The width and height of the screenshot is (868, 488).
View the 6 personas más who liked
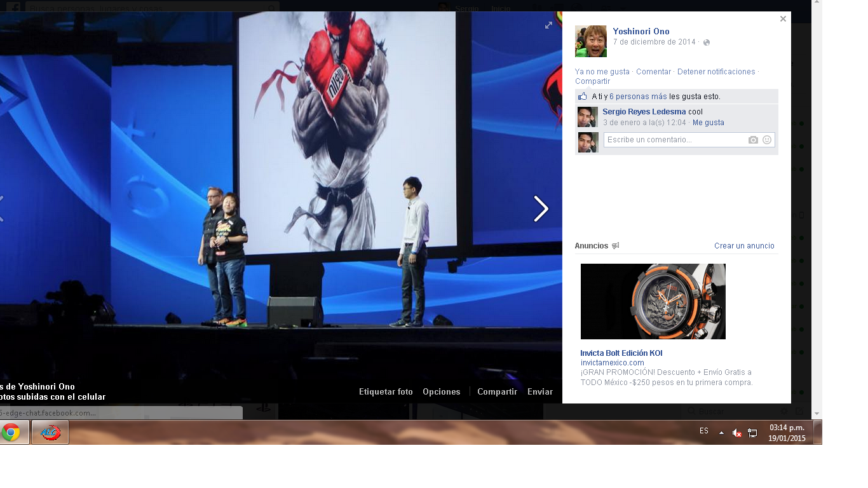click(x=638, y=97)
